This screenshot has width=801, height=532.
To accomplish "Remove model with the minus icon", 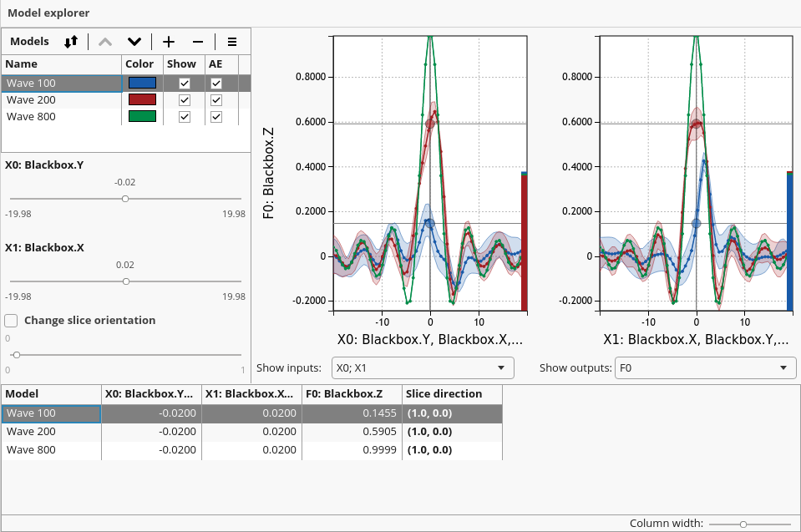I will pos(198,42).
